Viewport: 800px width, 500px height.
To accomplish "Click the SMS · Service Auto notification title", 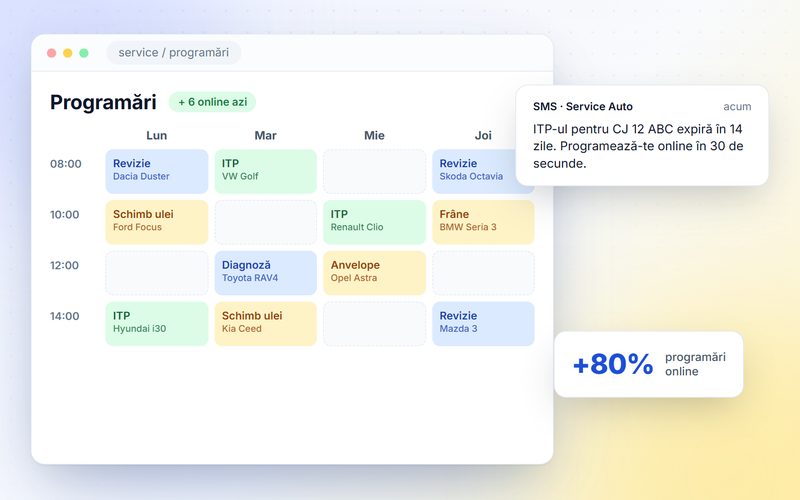I will click(x=583, y=107).
